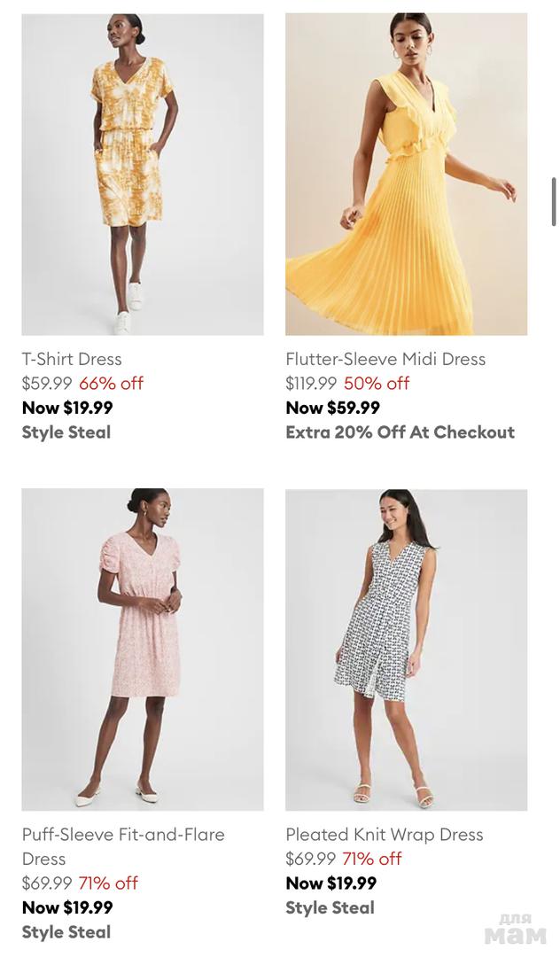560x957 pixels.
Task: Click the Extra 20% Off At Checkout promo
Action: click(400, 432)
